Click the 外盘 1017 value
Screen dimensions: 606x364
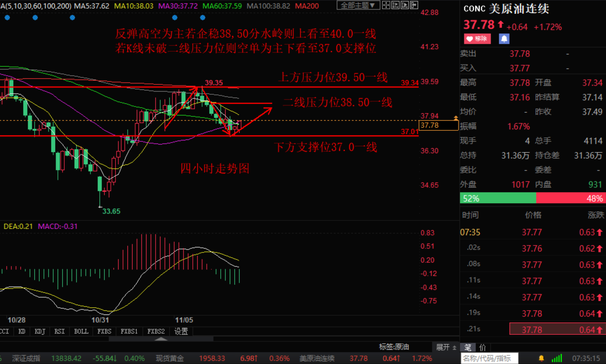520,185
